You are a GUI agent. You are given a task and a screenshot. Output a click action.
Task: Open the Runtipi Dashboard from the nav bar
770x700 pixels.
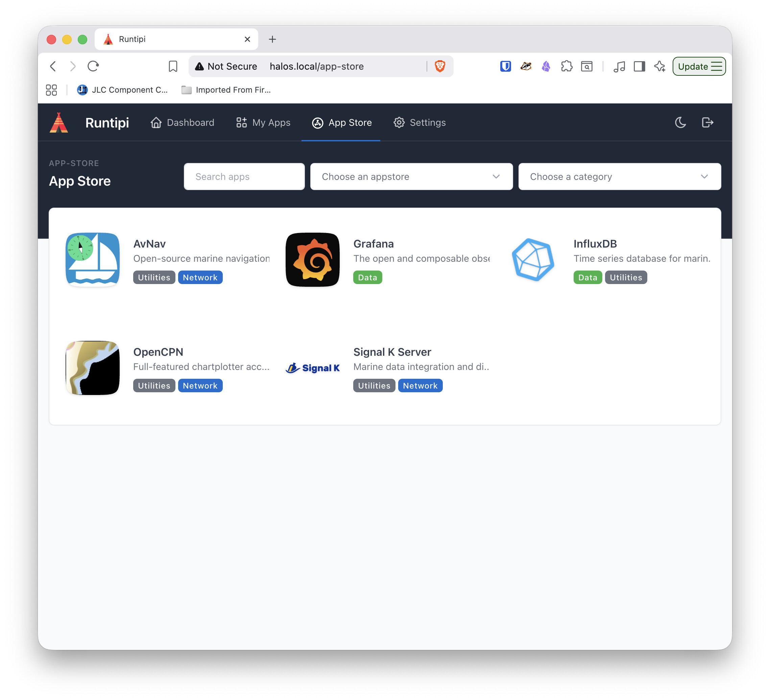point(183,123)
